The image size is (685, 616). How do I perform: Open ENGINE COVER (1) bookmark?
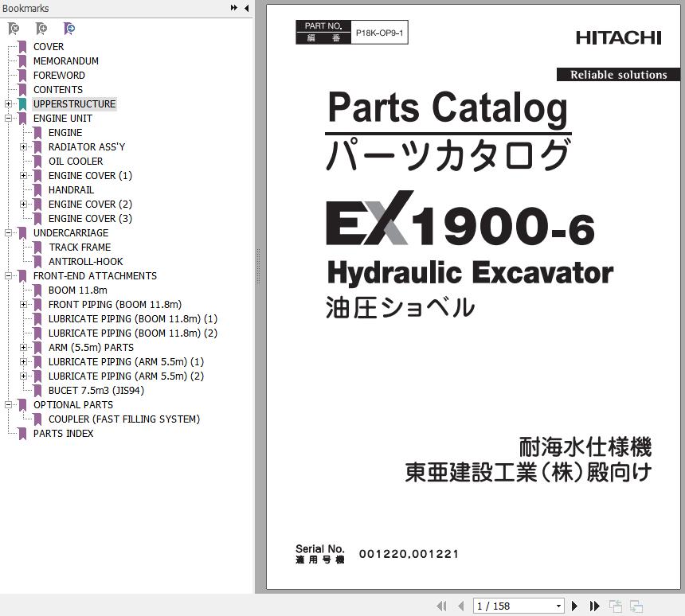click(90, 176)
